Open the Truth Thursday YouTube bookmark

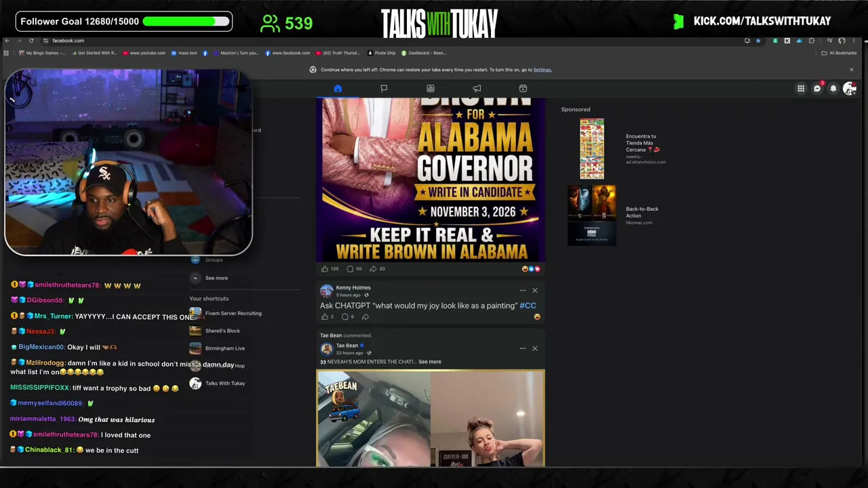click(338, 53)
